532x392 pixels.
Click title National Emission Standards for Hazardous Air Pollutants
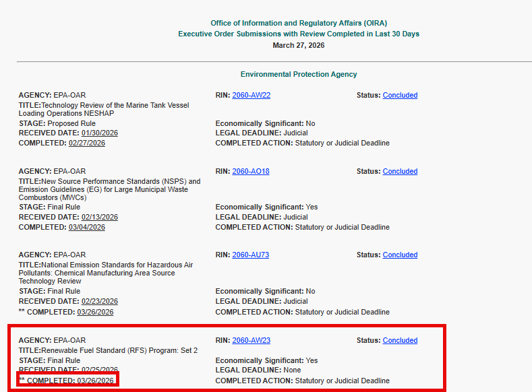tap(106, 273)
